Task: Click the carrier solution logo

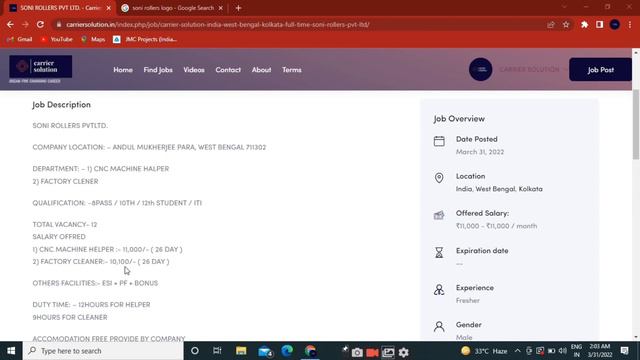Action: click(x=40, y=67)
